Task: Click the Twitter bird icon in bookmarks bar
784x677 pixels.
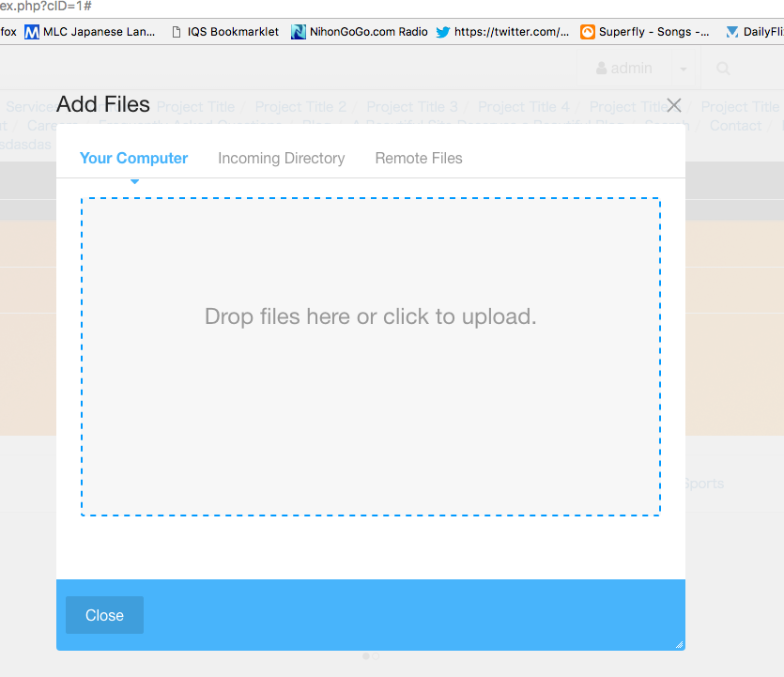Action: click(x=442, y=31)
